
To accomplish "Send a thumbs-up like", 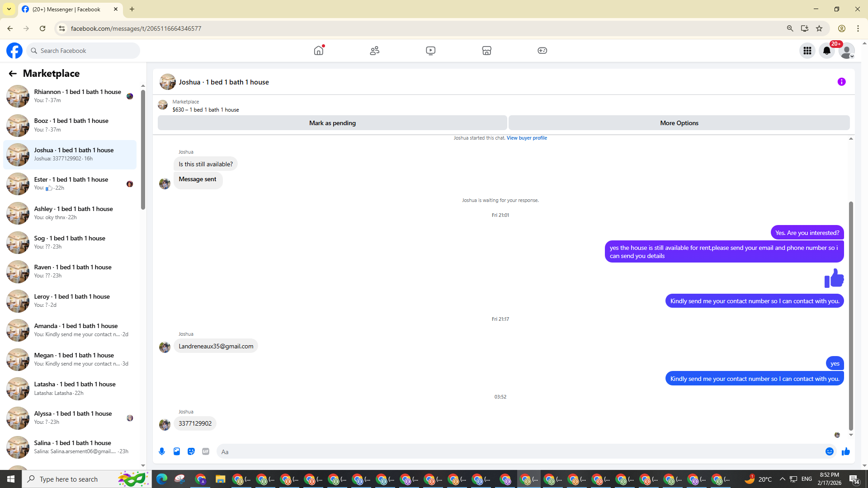I will [x=846, y=451].
